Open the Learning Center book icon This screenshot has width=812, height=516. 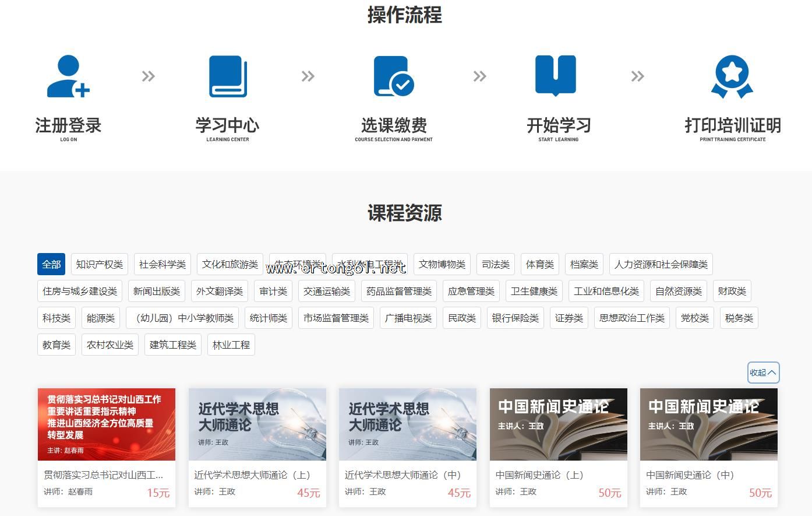click(x=228, y=76)
